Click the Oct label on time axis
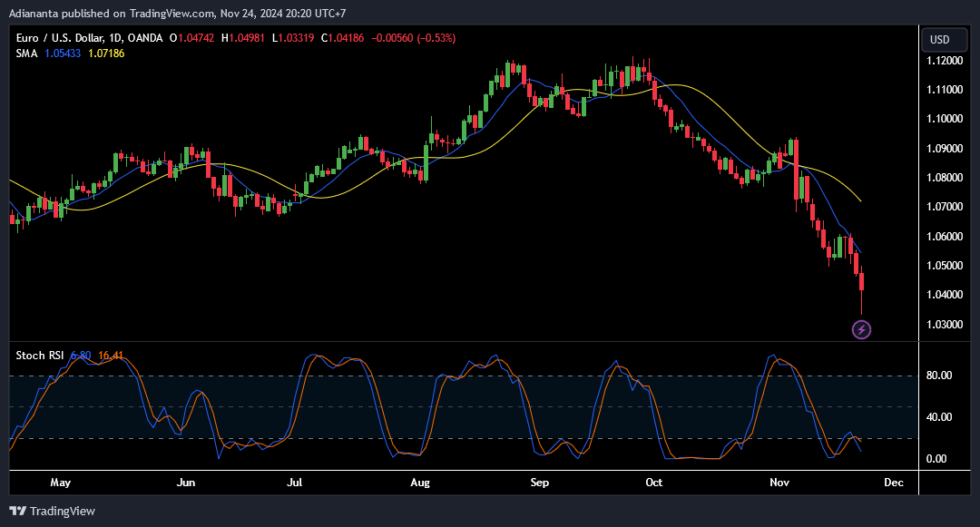Viewport: 980px width, 527px height. point(653,483)
